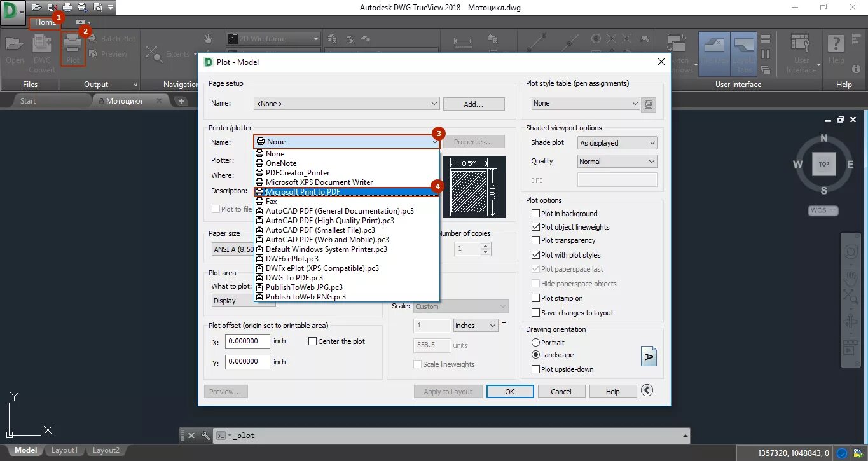Viewport: 868px width, 461px height.
Task: Check Plot upside-down option
Action: point(535,369)
